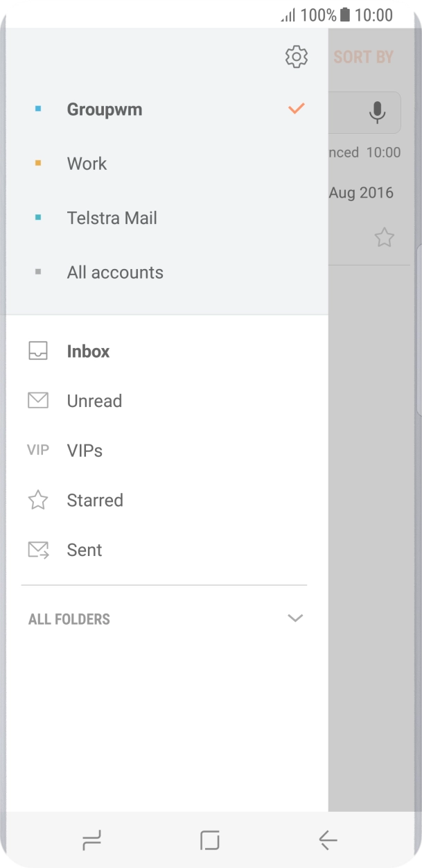This screenshot has width=422, height=868.
Task: Select the Inbox folder icon
Action: pyautogui.click(x=38, y=350)
